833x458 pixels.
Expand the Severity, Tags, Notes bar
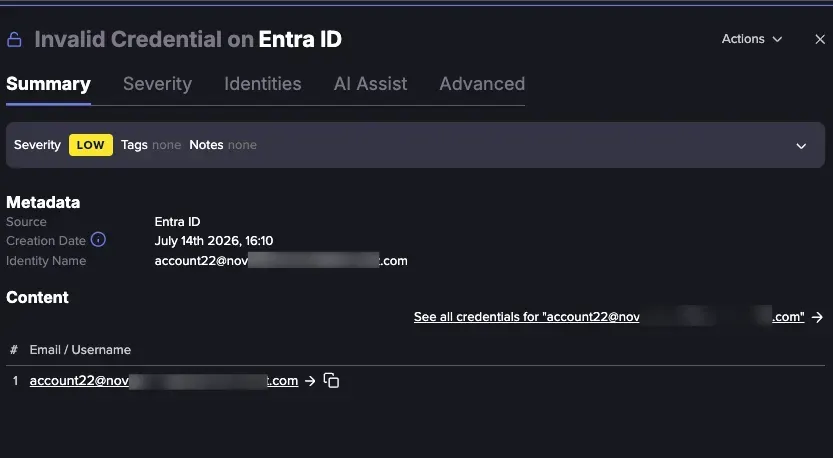801,146
